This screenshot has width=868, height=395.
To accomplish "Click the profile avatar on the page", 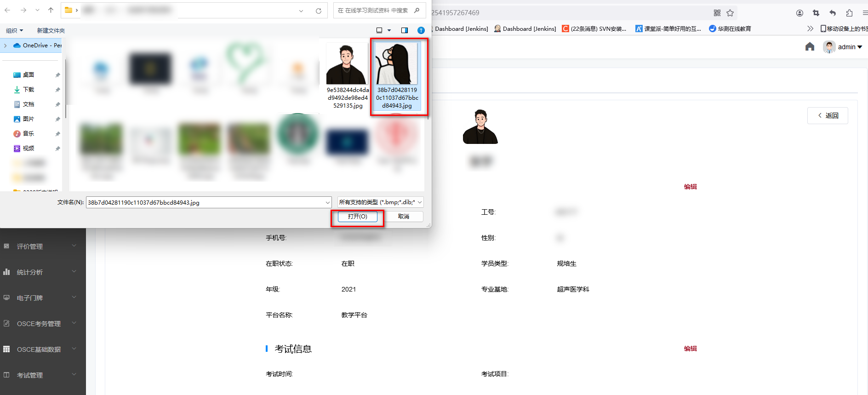I will tap(480, 127).
